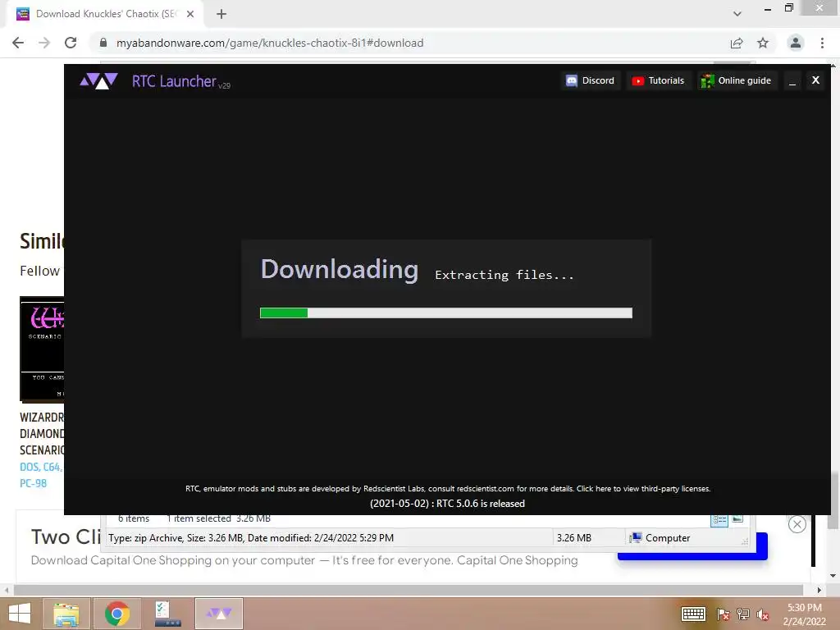Open the checklist app in taskbar

coord(167,614)
